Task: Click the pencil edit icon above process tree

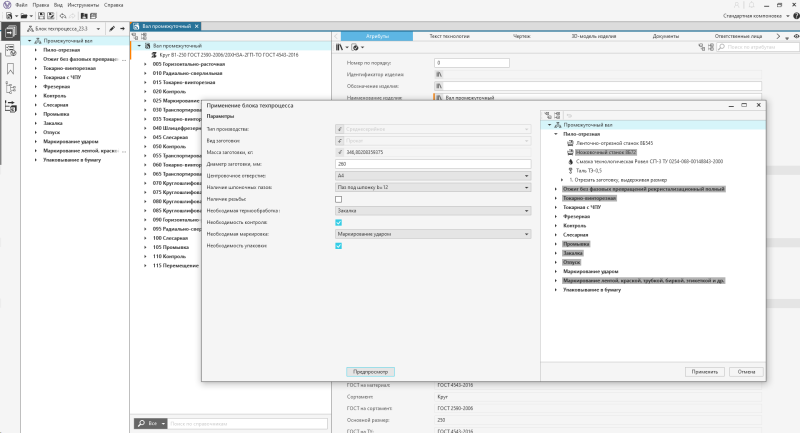Action: (x=112, y=29)
